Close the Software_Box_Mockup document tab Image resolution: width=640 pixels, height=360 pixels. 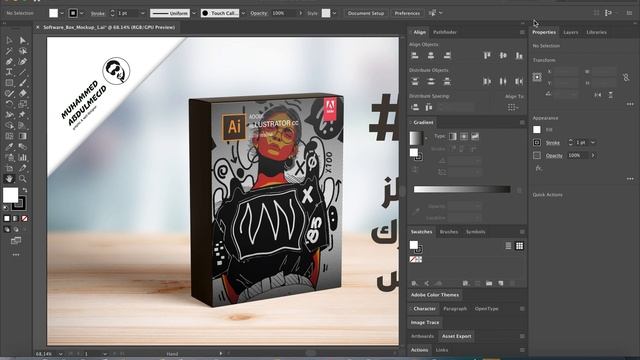(38, 27)
